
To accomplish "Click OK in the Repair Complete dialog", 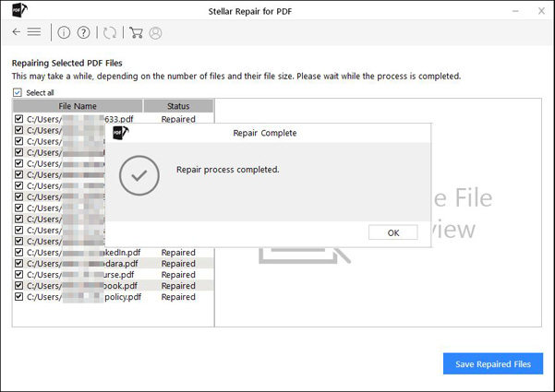I will (392, 232).
